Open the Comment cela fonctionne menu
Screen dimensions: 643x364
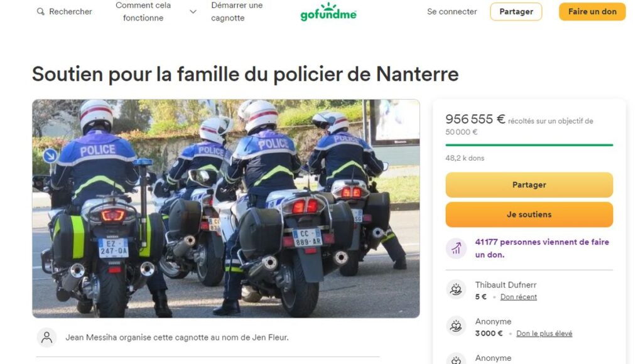[143, 11]
